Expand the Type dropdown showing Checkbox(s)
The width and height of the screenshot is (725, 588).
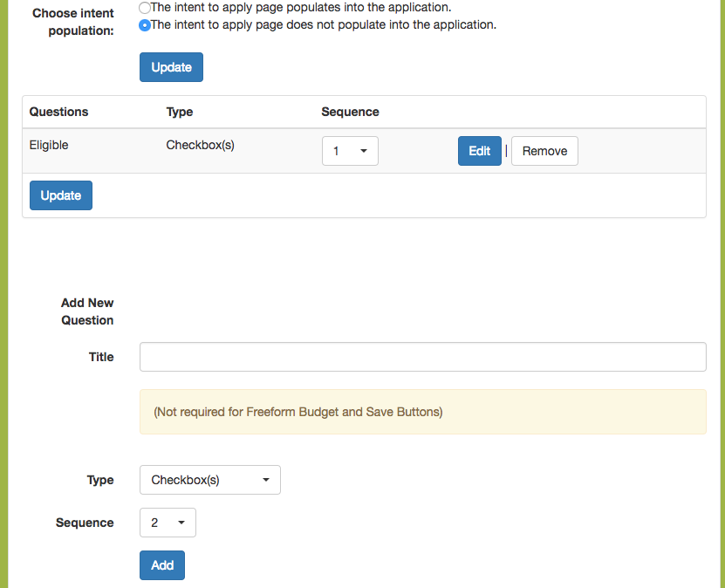[x=210, y=480]
